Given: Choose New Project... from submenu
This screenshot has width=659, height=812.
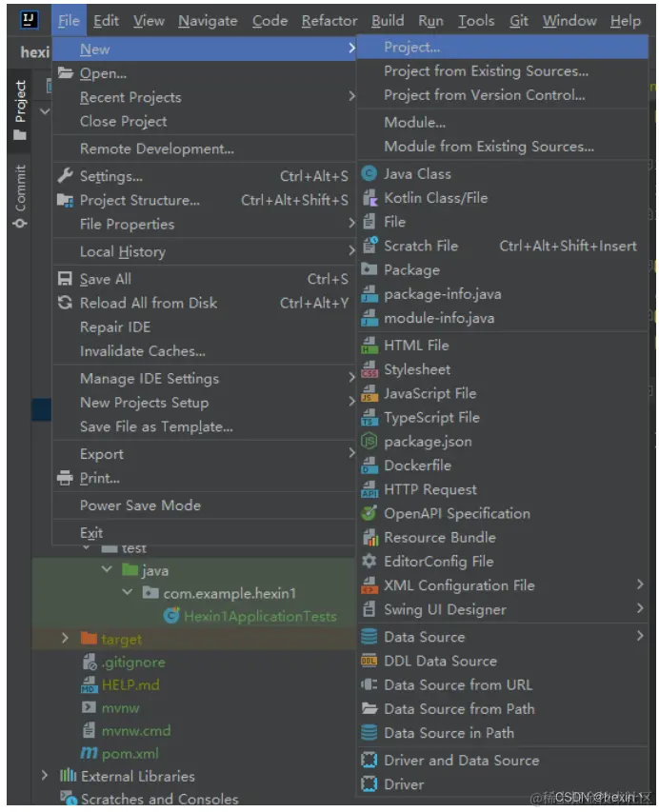Looking at the screenshot, I should point(502,48).
